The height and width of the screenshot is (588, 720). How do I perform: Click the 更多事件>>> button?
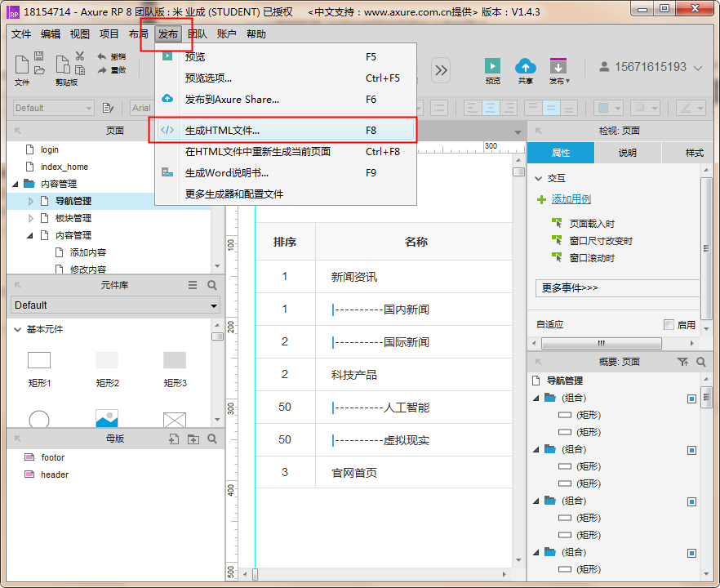[x=616, y=288]
